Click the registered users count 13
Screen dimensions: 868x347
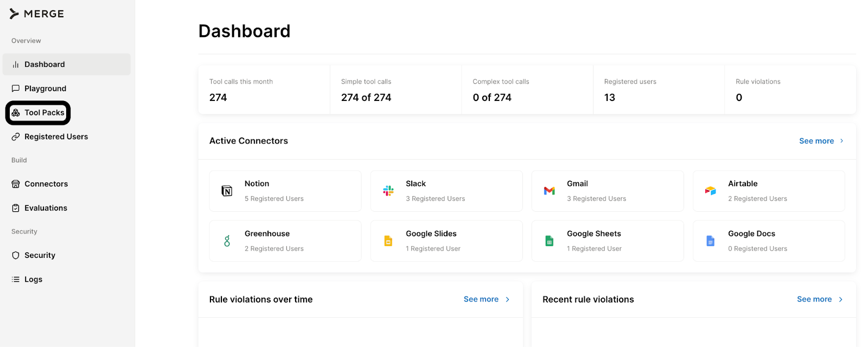(x=610, y=98)
